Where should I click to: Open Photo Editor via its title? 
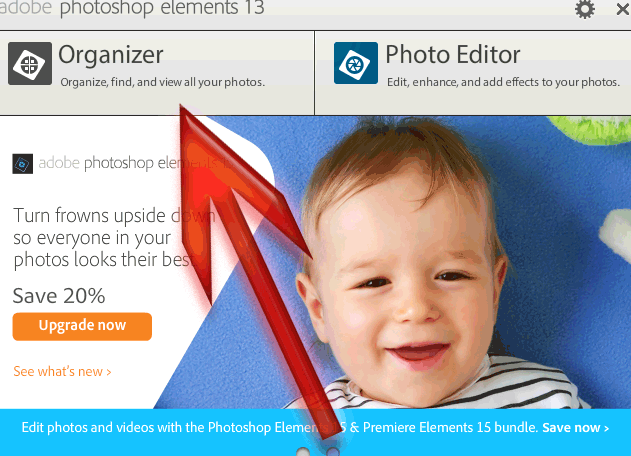(453, 55)
